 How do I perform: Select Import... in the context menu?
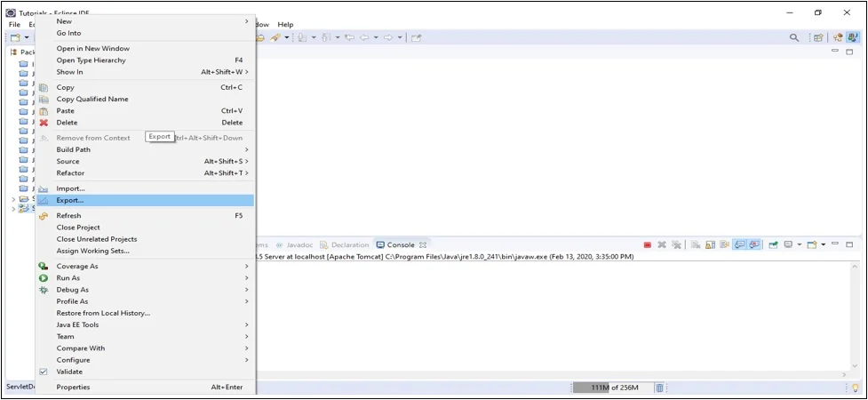144,188
